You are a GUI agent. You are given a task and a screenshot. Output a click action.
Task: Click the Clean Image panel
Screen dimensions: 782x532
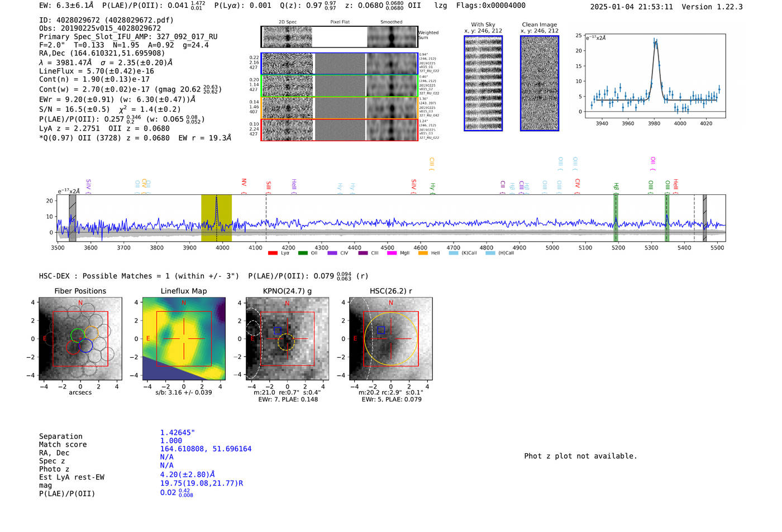540,83
